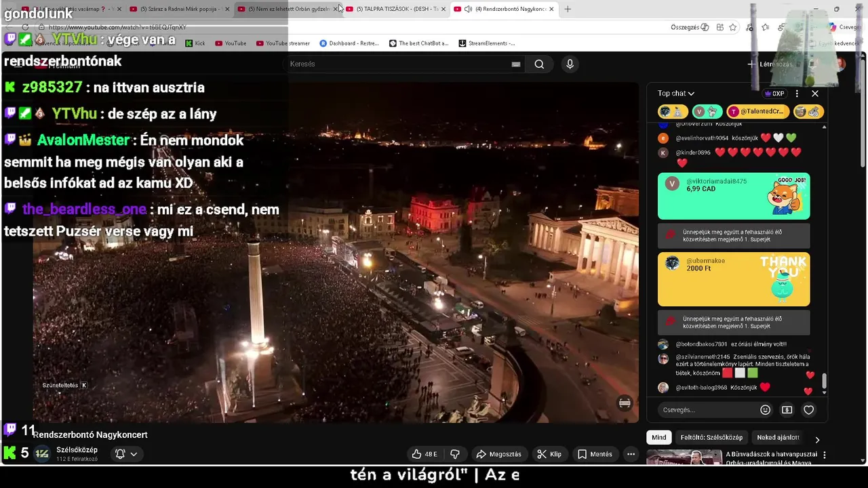Open Kick bookmark in bookmarks bar
This screenshot has width=868, height=488.
(195, 43)
